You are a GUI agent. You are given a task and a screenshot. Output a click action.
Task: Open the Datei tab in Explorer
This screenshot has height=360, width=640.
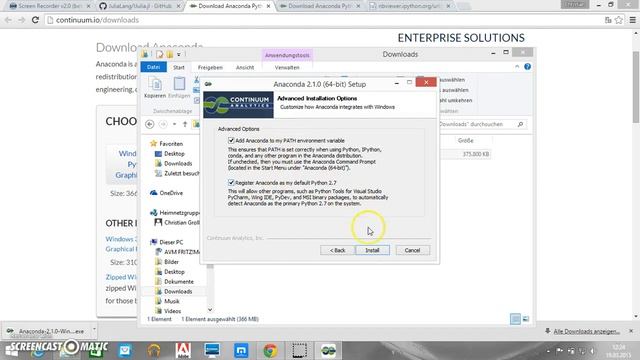(x=153, y=67)
